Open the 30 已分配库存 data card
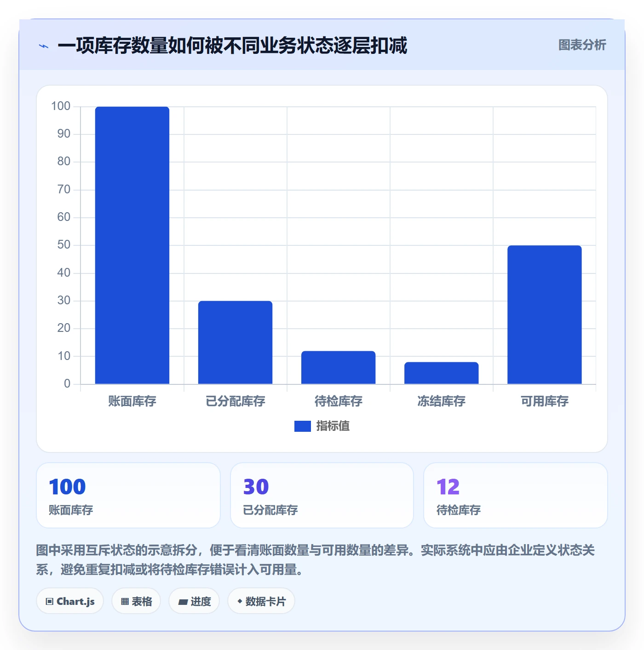Image resolution: width=644 pixels, height=650 pixels. tap(322, 495)
